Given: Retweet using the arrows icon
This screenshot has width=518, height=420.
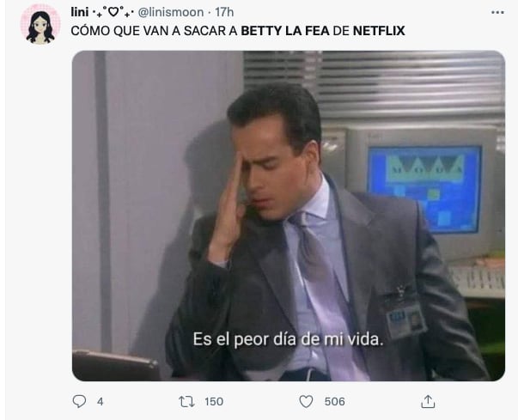Looking at the screenshot, I should [186, 401].
